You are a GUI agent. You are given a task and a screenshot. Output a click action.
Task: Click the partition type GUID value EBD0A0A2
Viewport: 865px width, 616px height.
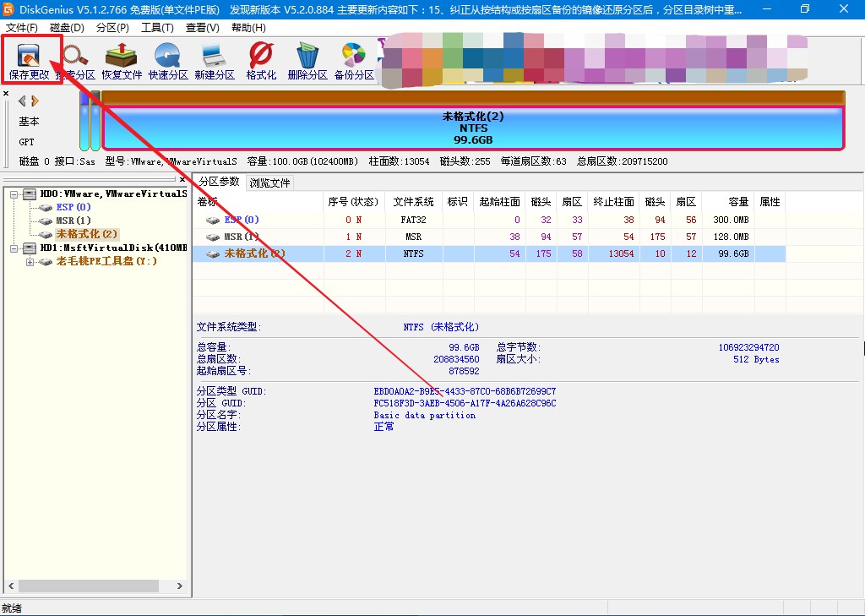(465, 391)
